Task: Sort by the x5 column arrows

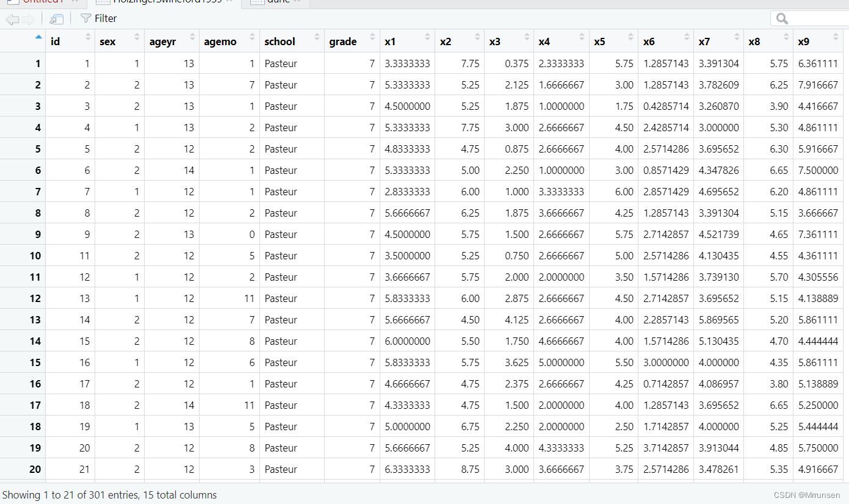Action: (631, 37)
